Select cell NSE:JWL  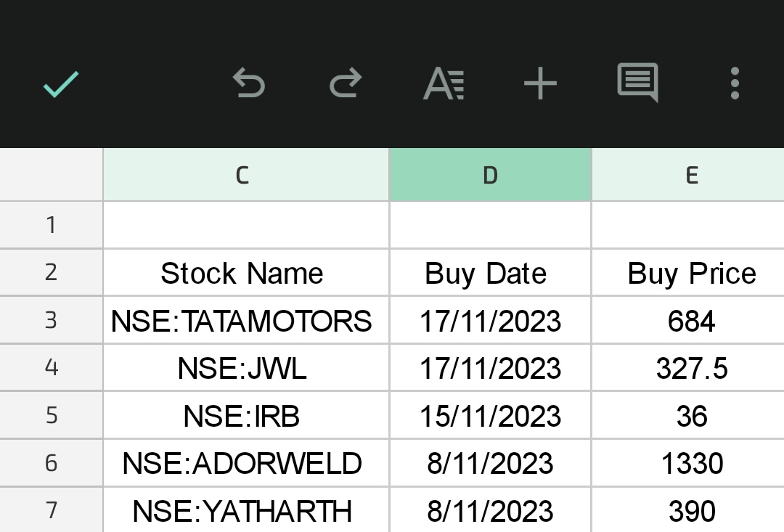(x=246, y=367)
